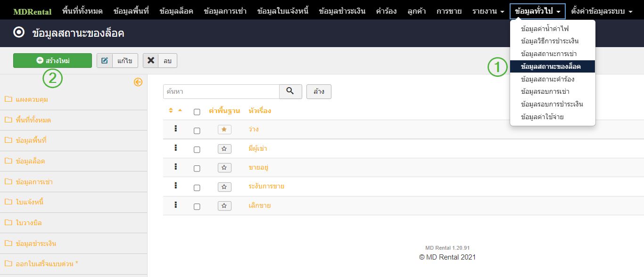Open the row menu dots for ขายอยู่
This screenshot has width=644, height=277.
point(175,166)
